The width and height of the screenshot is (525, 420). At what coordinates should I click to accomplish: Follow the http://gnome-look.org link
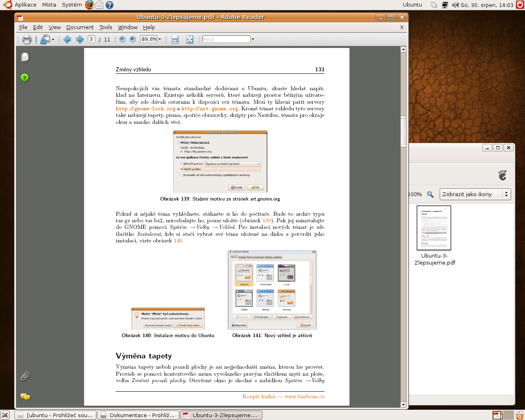(x=145, y=109)
